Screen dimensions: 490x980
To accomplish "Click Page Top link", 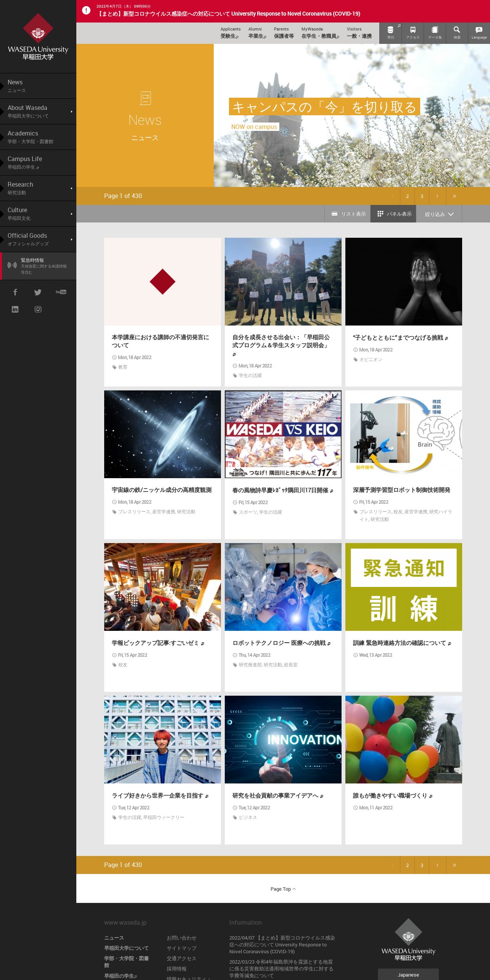I will tap(283, 889).
